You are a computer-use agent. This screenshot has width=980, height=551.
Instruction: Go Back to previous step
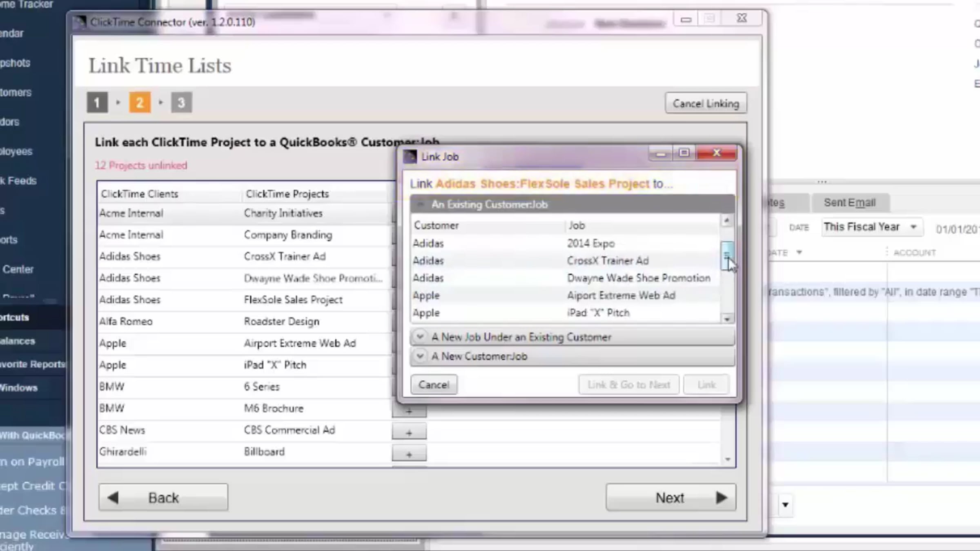163,498
